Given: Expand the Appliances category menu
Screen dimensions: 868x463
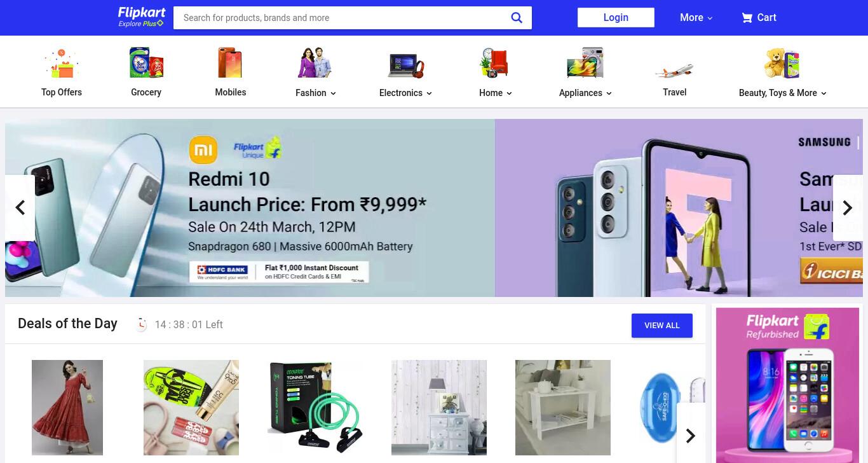Looking at the screenshot, I should [585, 93].
